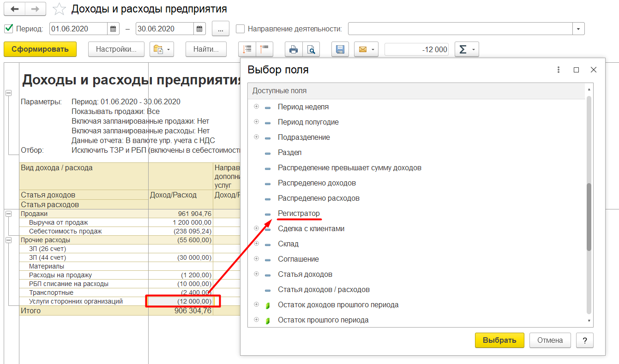The image size is (619, 364).
Task: Click green resource icon of Остаток прошлого периода
Action: point(268,320)
